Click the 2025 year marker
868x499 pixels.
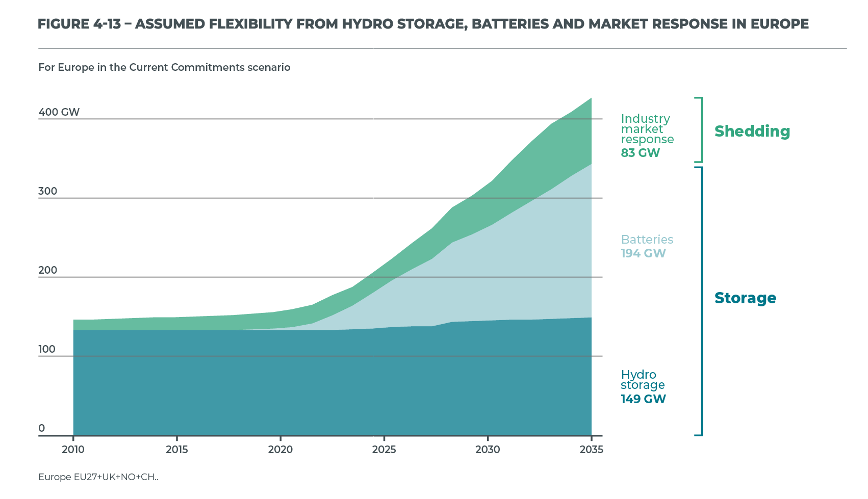(384, 450)
